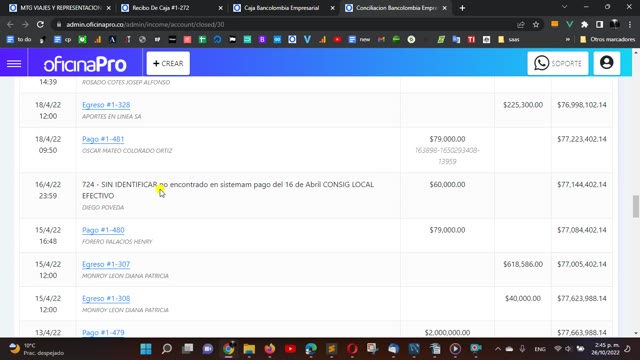Switch to Caja Bancolombia Empresarial tab
Viewport: 640px width, 360px height.
click(x=284, y=8)
